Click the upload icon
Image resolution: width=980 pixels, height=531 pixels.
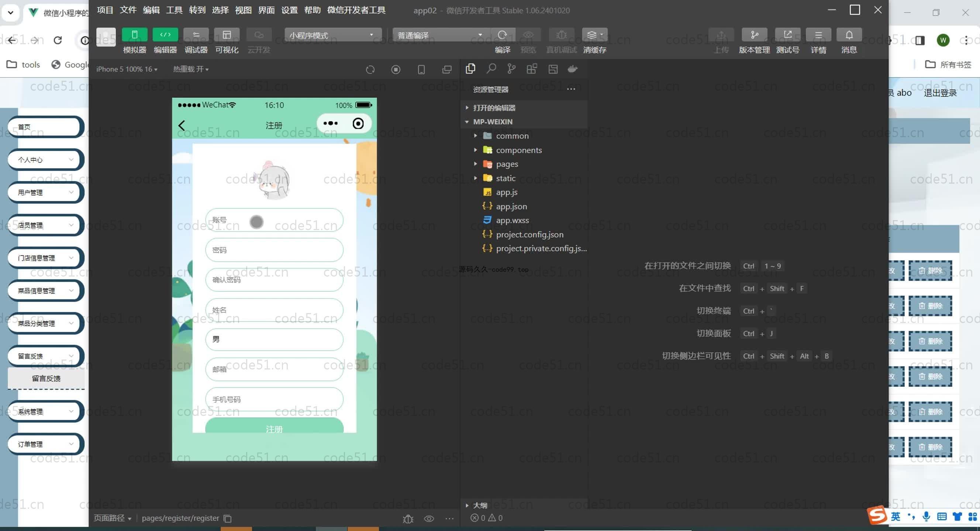click(x=721, y=35)
